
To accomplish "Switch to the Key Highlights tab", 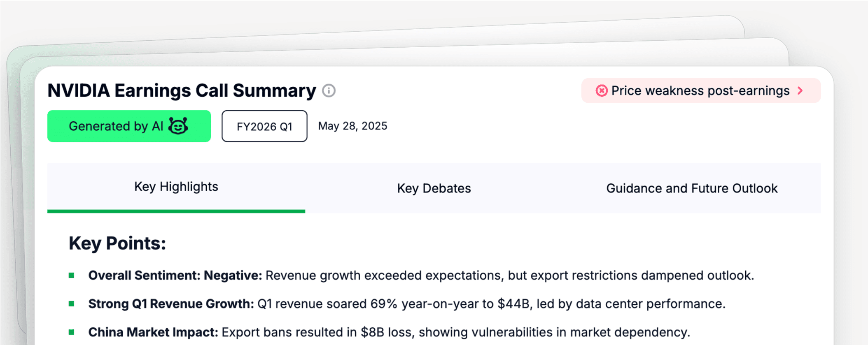I will pos(176,188).
